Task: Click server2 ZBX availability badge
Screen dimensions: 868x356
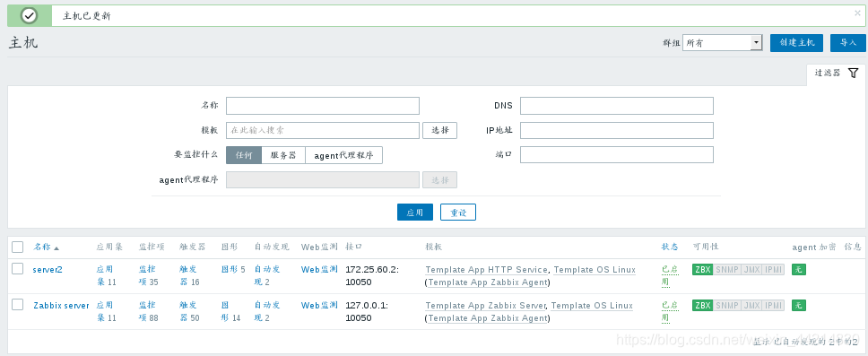Action: click(702, 270)
